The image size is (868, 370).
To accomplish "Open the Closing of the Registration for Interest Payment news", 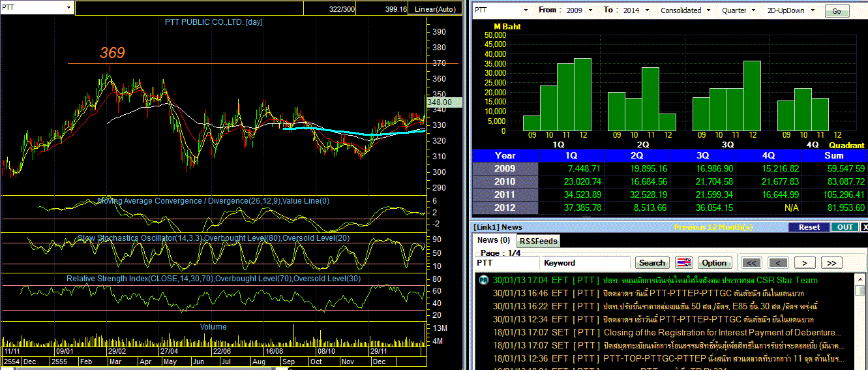I will tap(723, 332).
